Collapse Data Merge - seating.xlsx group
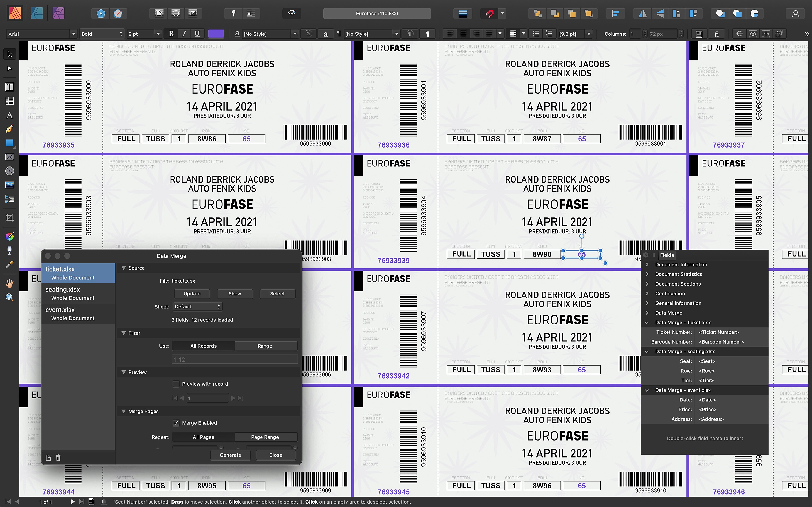812x507 pixels. 647,352
